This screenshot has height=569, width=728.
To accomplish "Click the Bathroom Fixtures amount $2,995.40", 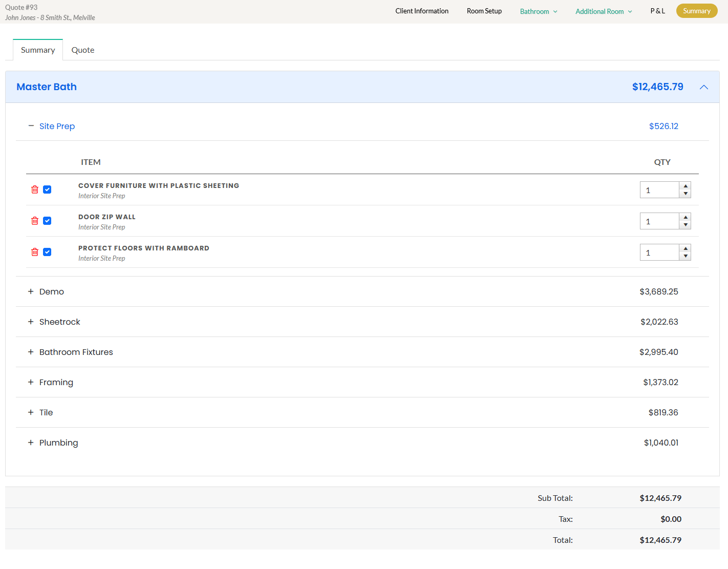I will point(659,352).
